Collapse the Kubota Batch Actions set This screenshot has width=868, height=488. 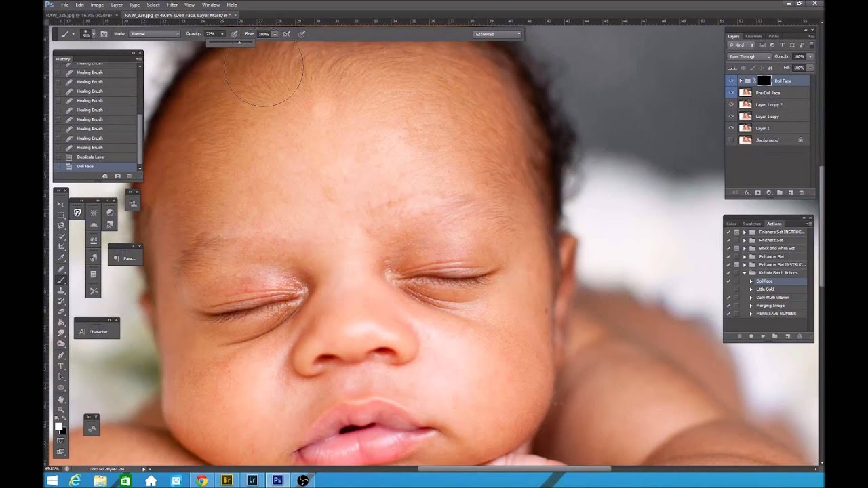(x=745, y=273)
